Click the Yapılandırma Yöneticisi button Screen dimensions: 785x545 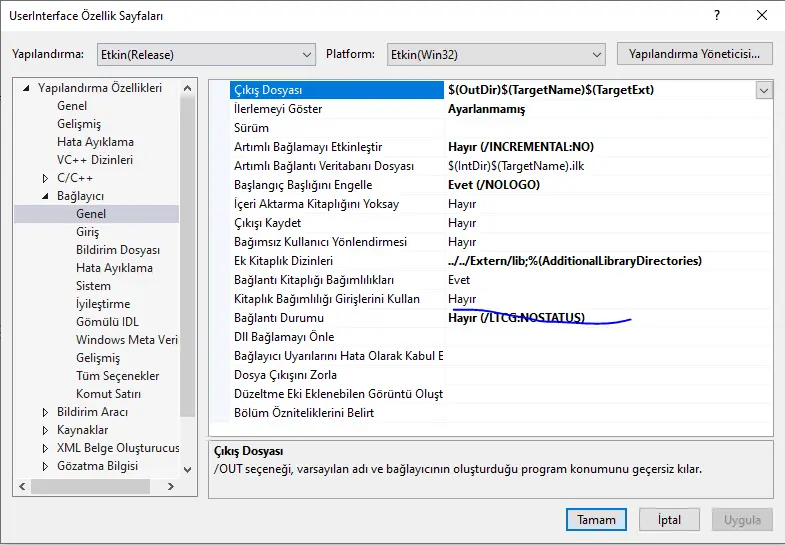695,53
